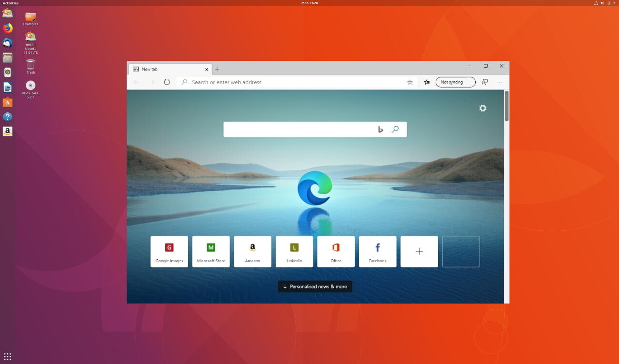The width and height of the screenshot is (619, 364).
Task: Click Not syncing to set up sync
Action: point(455,82)
